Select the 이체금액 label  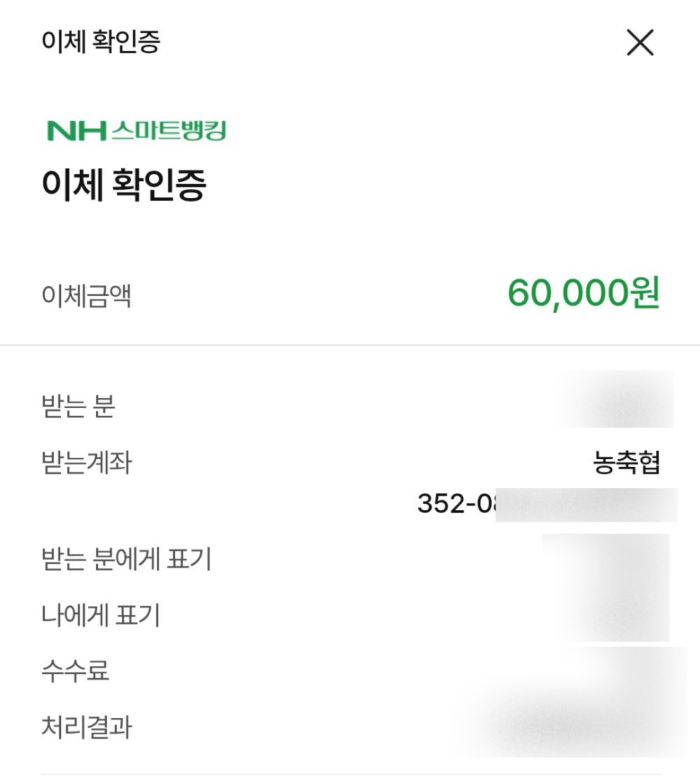(86, 296)
